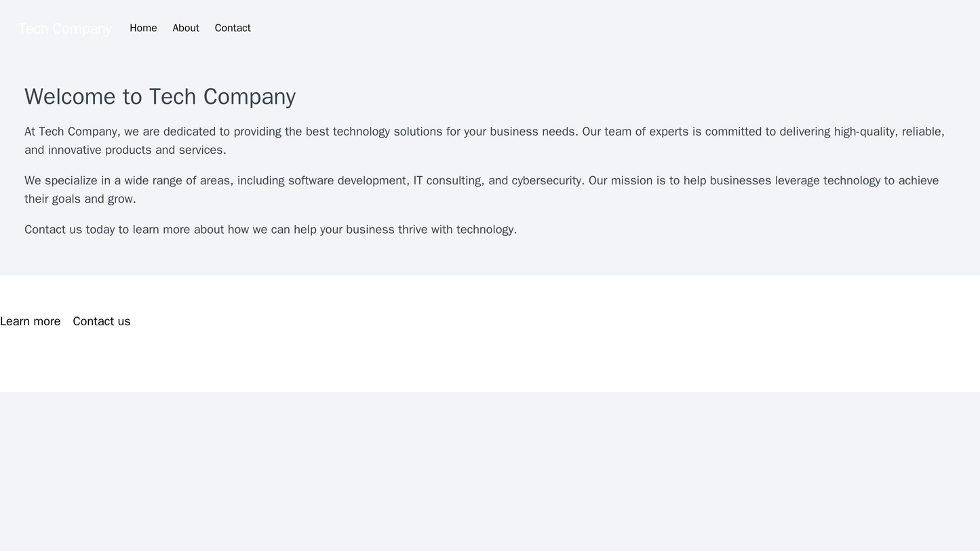Open the Contact navigation link

click(233, 28)
